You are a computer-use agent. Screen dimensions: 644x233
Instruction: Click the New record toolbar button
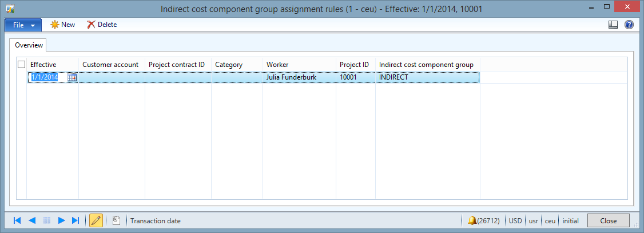click(63, 25)
